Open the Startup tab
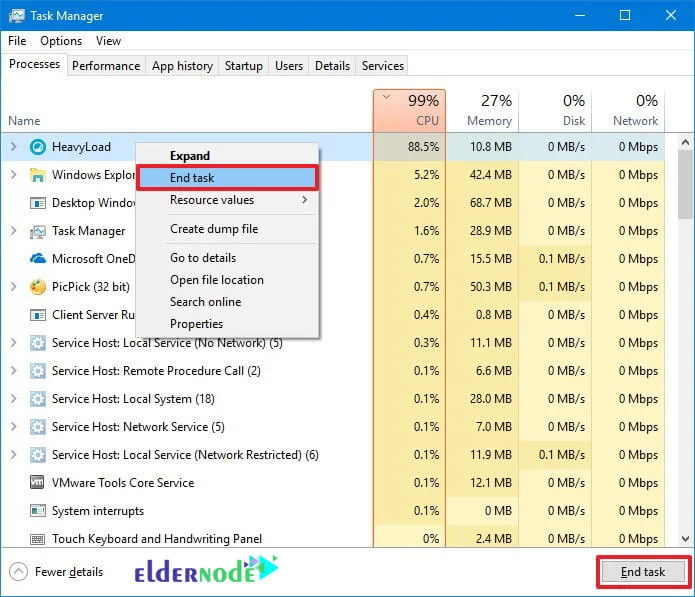Screen dimensions: 695x597 243,66
